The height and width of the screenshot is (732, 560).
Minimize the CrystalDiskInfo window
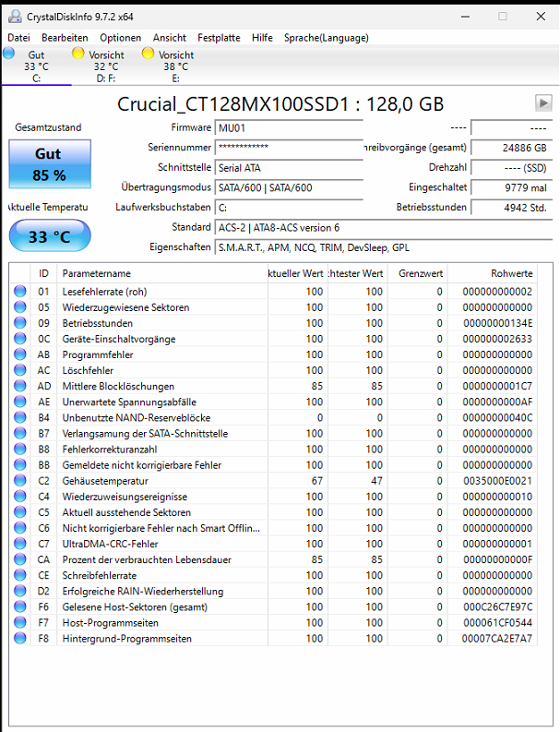pyautogui.click(x=465, y=17)
